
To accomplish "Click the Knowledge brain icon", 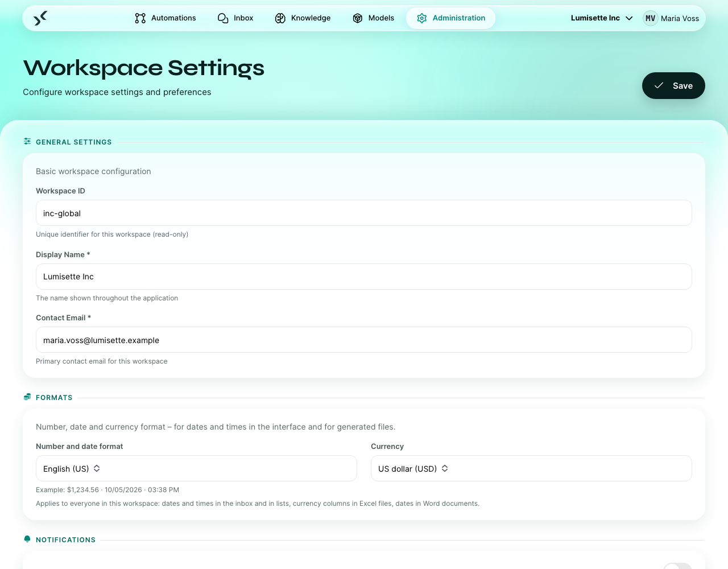I will 280,18.
